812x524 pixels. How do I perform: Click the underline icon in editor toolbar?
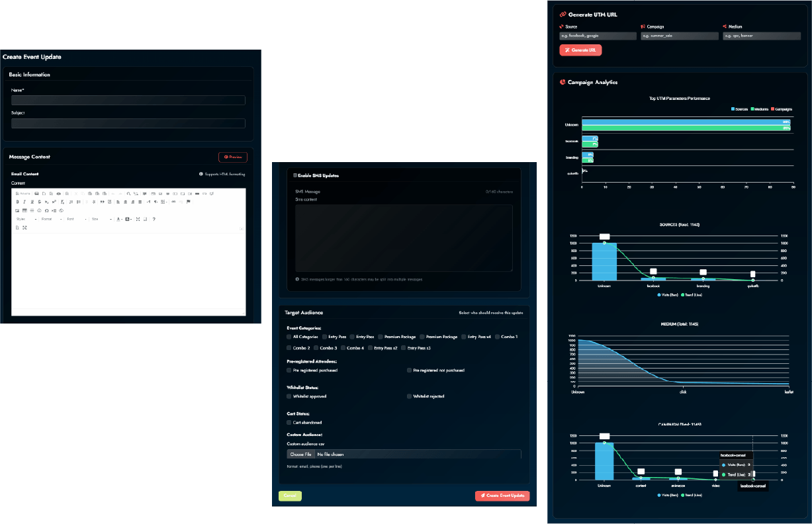tap(32, 201)
